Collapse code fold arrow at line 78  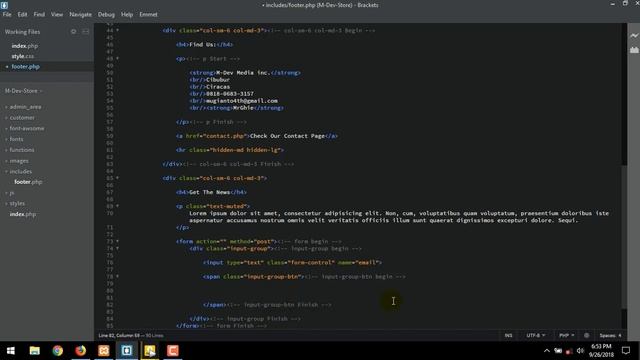tap(118, 276)
